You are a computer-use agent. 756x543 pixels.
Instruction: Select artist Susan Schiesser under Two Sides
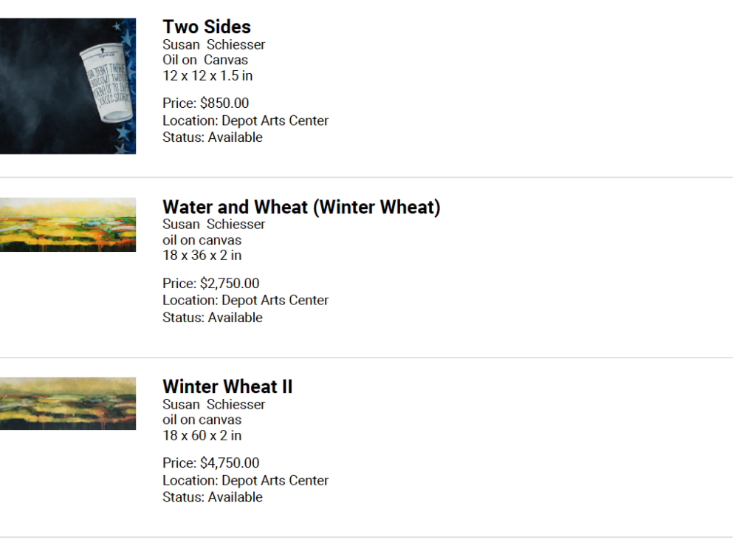(x=213, y=44)
